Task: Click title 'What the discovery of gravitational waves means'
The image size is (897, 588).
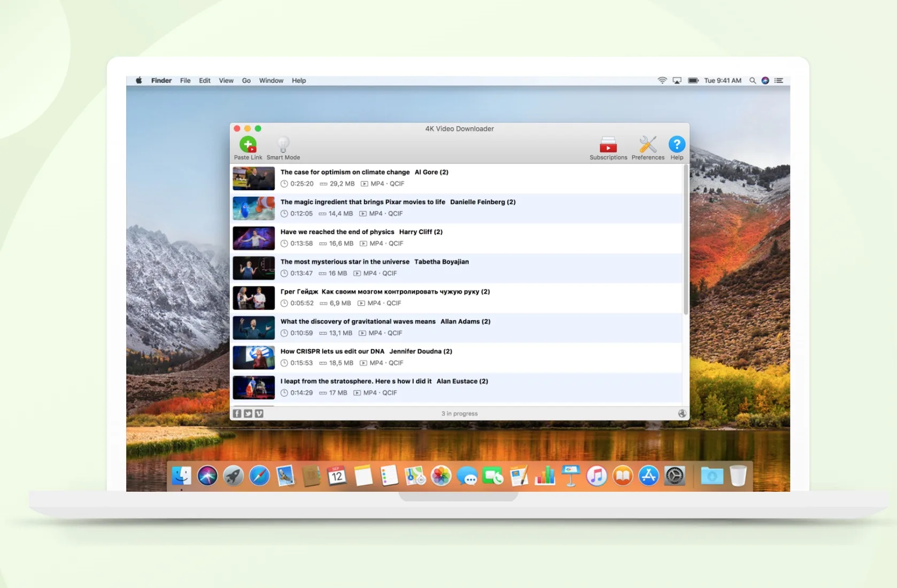Action: (358, 322)
